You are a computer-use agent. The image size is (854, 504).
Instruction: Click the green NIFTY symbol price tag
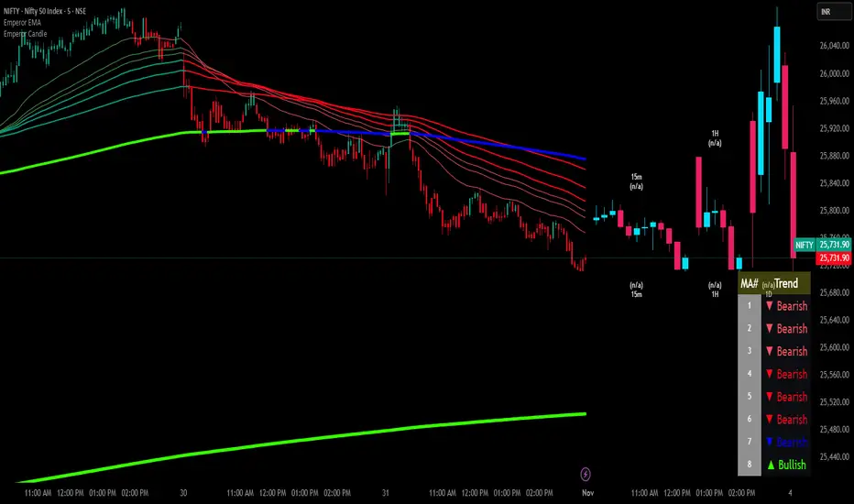[x=804, y=245]
